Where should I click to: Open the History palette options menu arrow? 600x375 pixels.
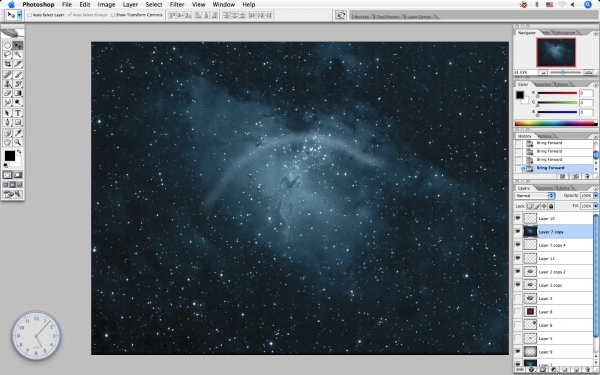pyautogui.click(x=595, y=136)
